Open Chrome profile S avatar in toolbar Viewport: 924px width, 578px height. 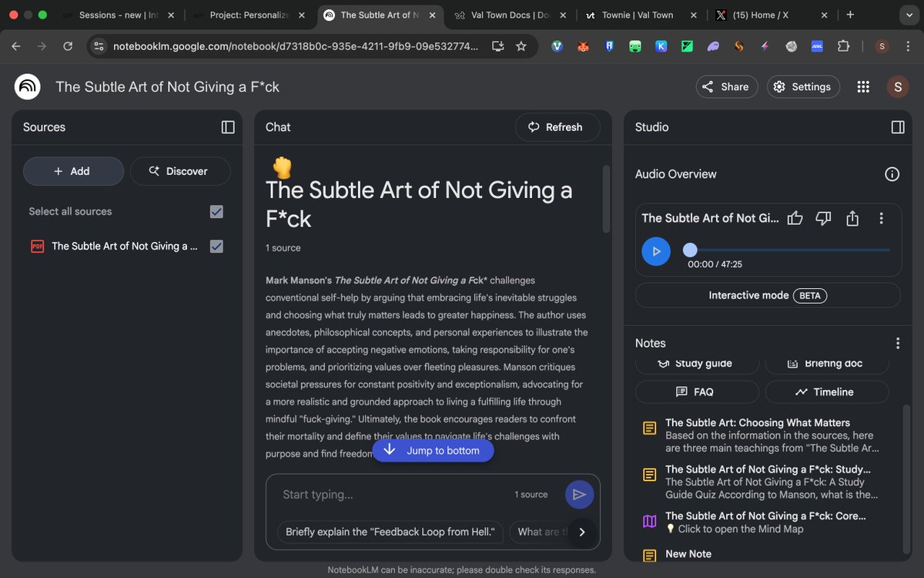point(882,46)
